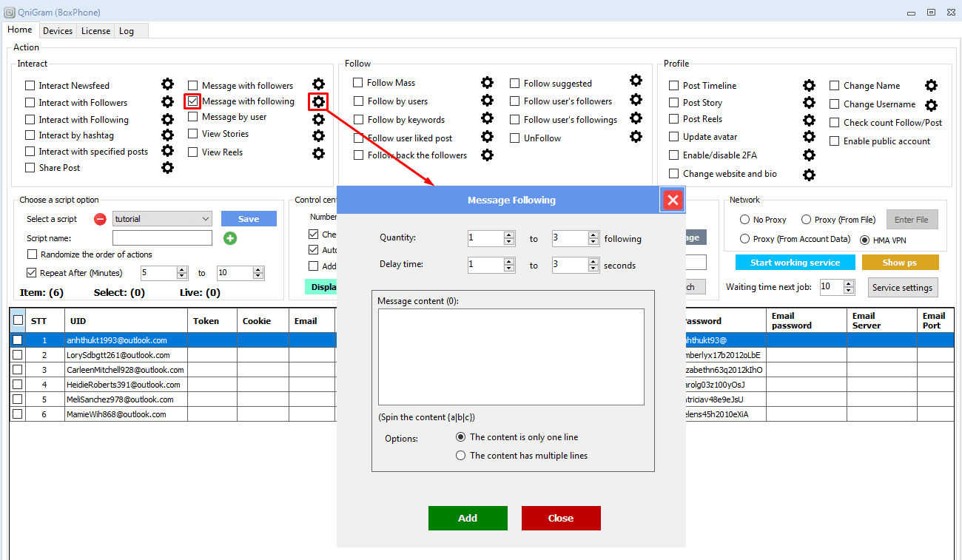Click inside the Message content text area

[x=511, y=357]
